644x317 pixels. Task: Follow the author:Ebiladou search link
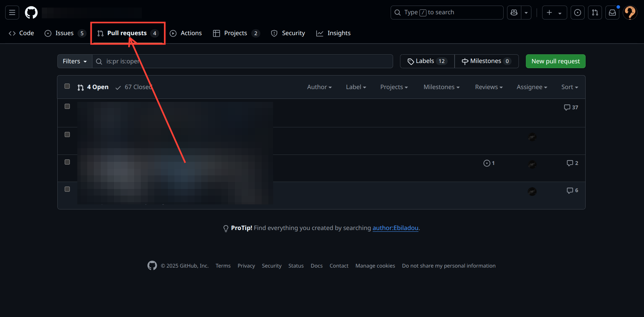pos(395,228)
